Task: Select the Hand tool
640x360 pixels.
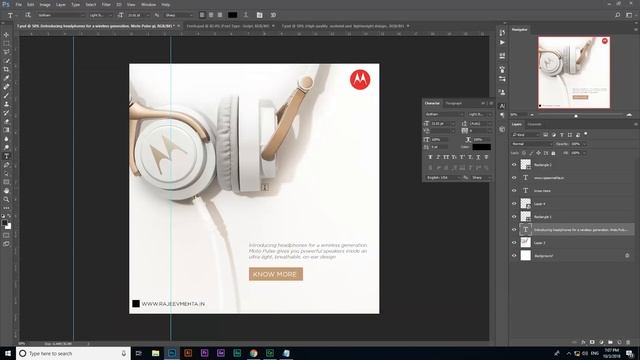Action: pyautogui.click(x=6, y=191)
